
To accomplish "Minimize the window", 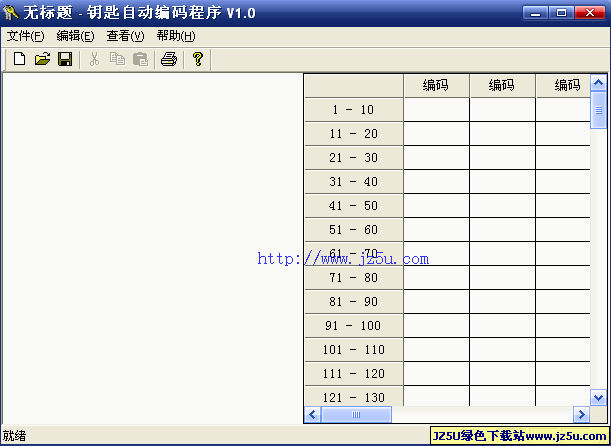I will click(535, 13).
